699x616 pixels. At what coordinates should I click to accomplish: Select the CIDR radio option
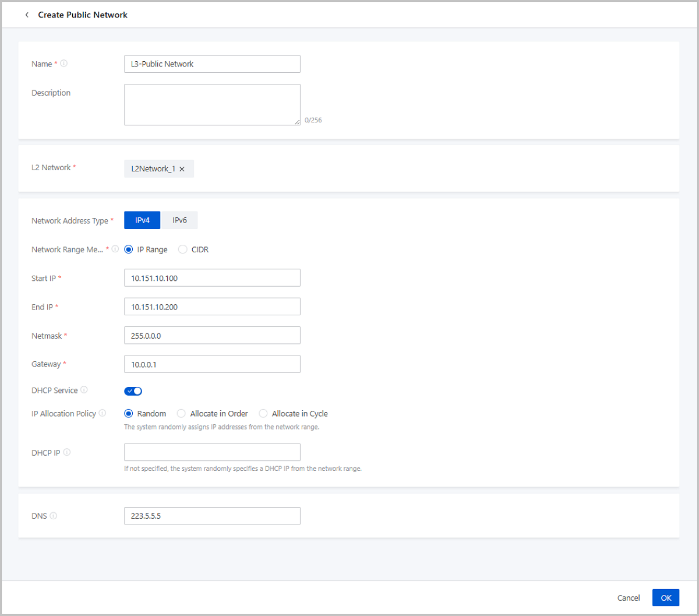(x=183, y=249)
